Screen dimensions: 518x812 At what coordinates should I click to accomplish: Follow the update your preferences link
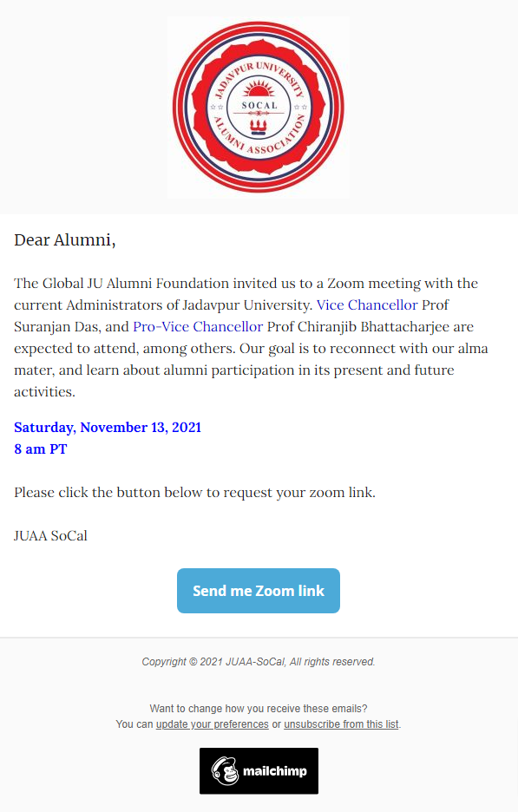(x=213, y=724)
